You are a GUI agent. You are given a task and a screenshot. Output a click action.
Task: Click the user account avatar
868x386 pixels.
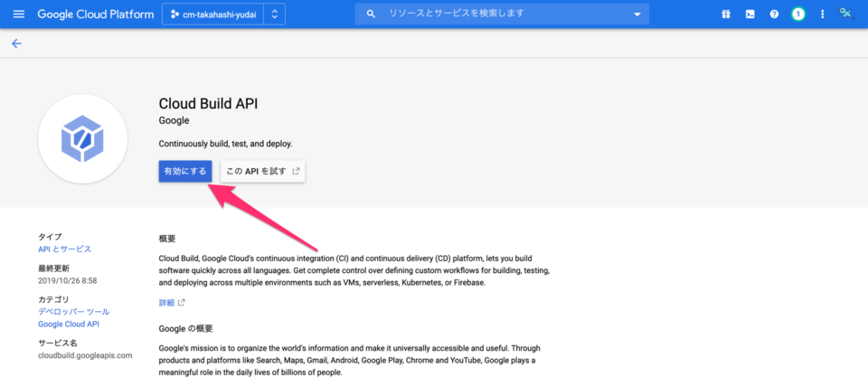click(846, 14)
